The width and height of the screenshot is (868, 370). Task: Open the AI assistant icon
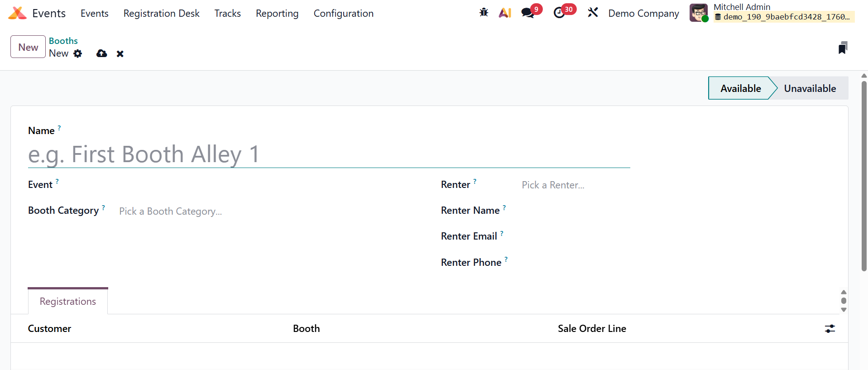coord(505,13)
